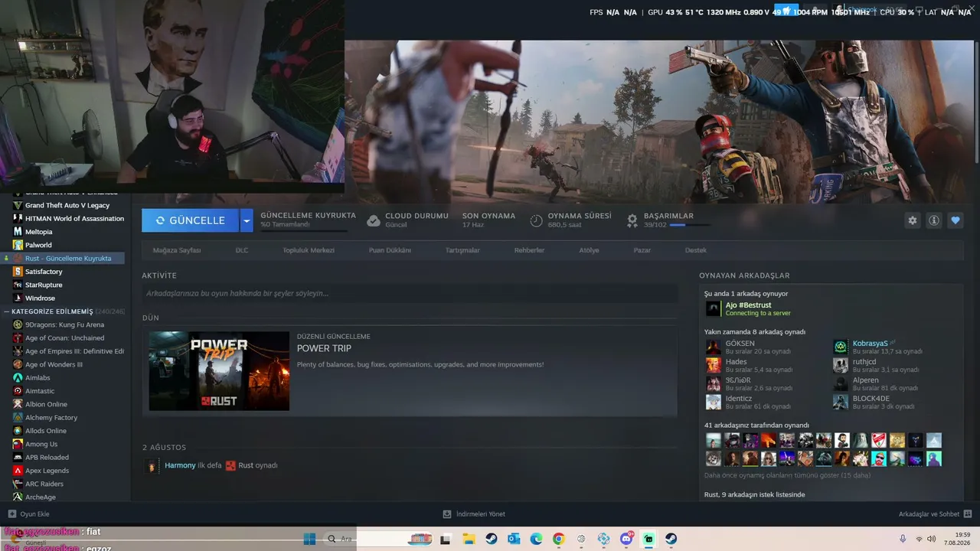Show Rust game info icon
Image resolution: width=980 pixels, height=551 pixels.
click(934, 220)
